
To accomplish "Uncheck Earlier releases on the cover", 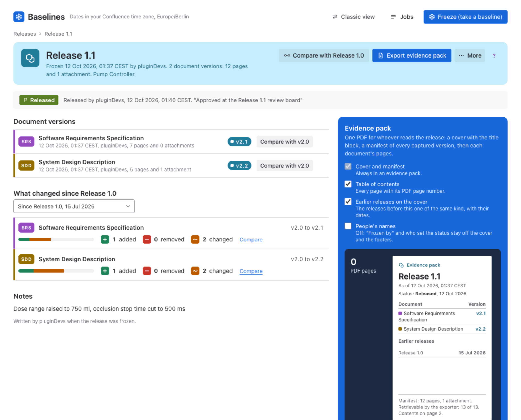I will tap(348, 202).
